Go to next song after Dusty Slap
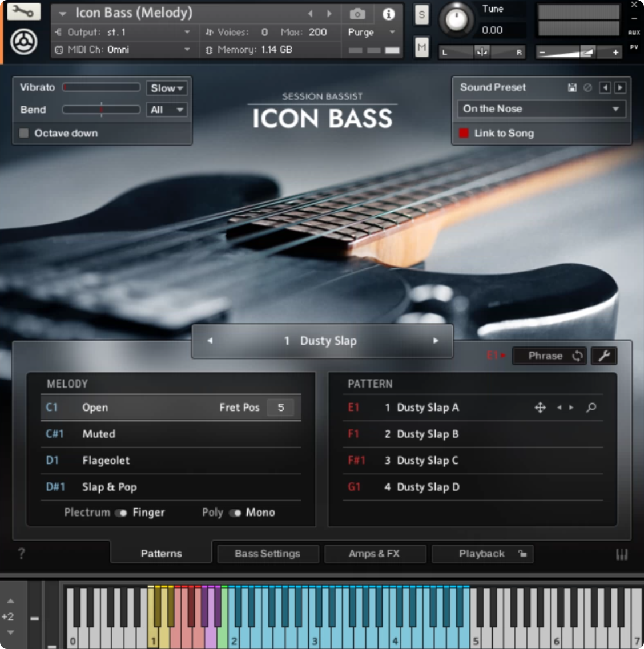Image resolution: width=644 pixels, height=649 pixels. pyautogui.click(x=436, y=341)
